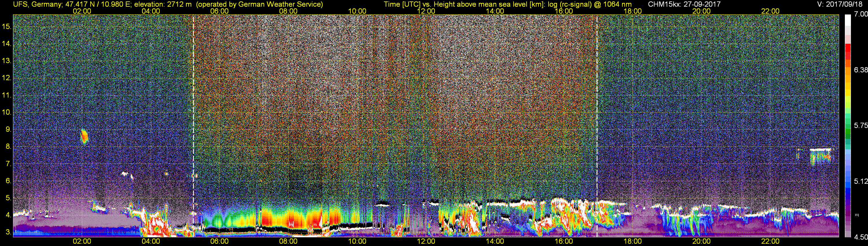Click the '14.' km height axis label

pyautogui.click(x=7, y=44)
